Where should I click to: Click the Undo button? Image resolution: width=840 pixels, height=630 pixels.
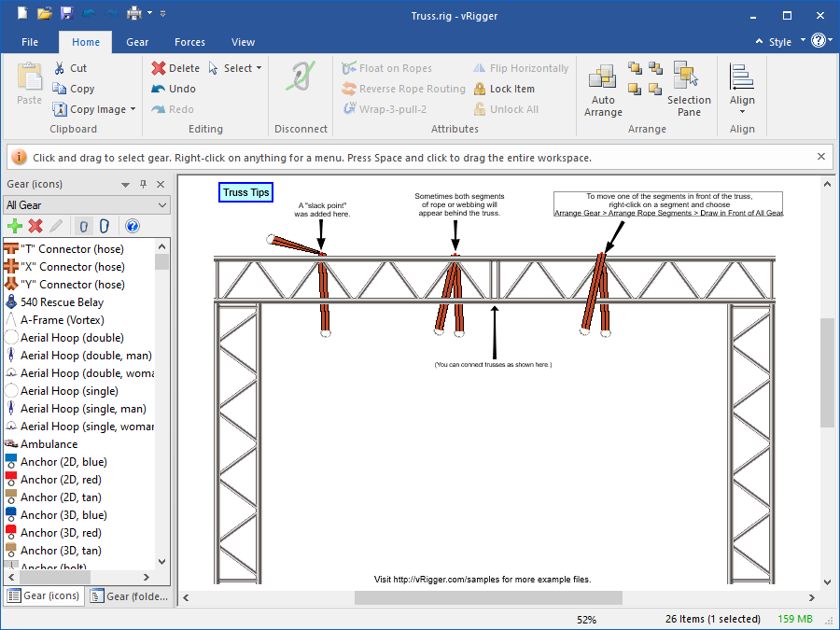[x=174, y=89]
